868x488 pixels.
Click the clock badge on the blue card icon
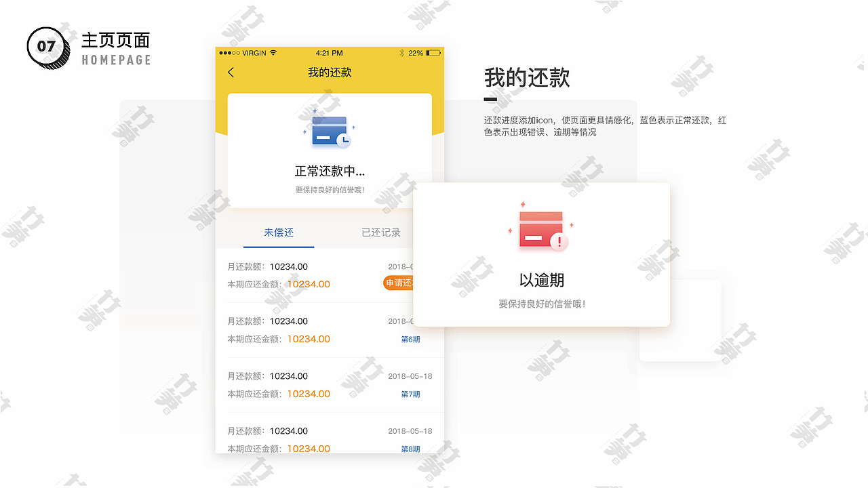point(344,140)
